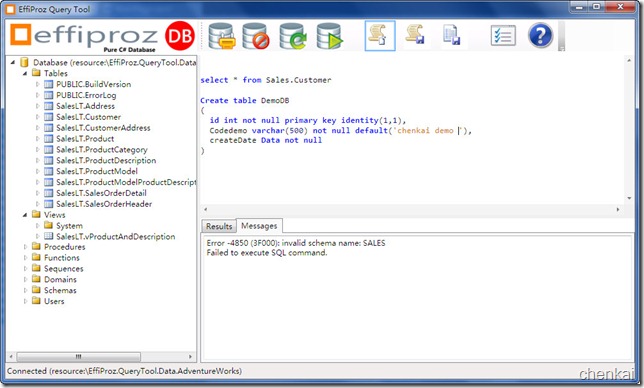The image size is (644, 388).
Task: Click the new script toolbar icon
Action: tap(380, 36)
